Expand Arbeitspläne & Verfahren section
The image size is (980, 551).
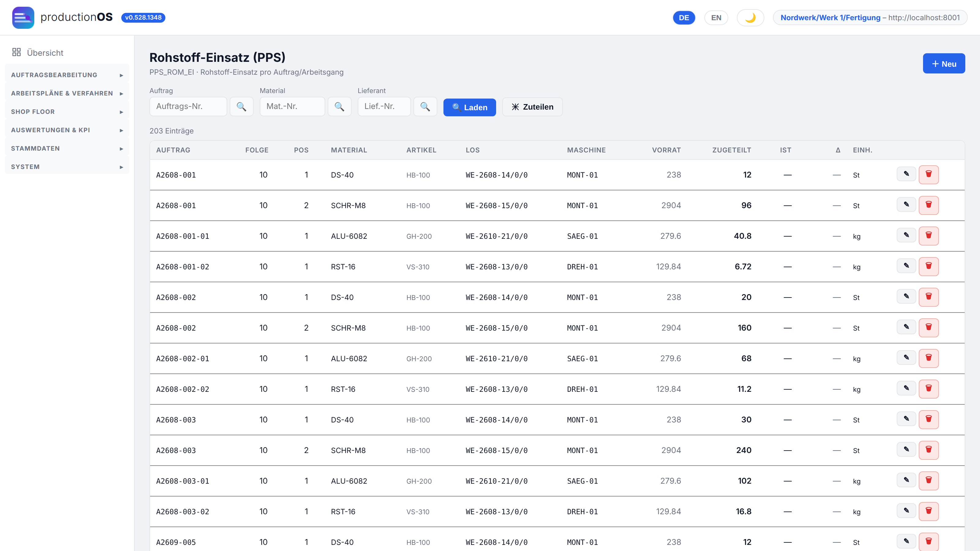pyautogui.click(x=67, y=93)
